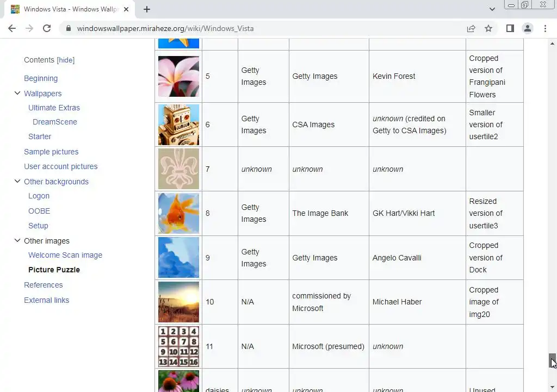
Task: Go to OOBE section
Action: [39, 211]
